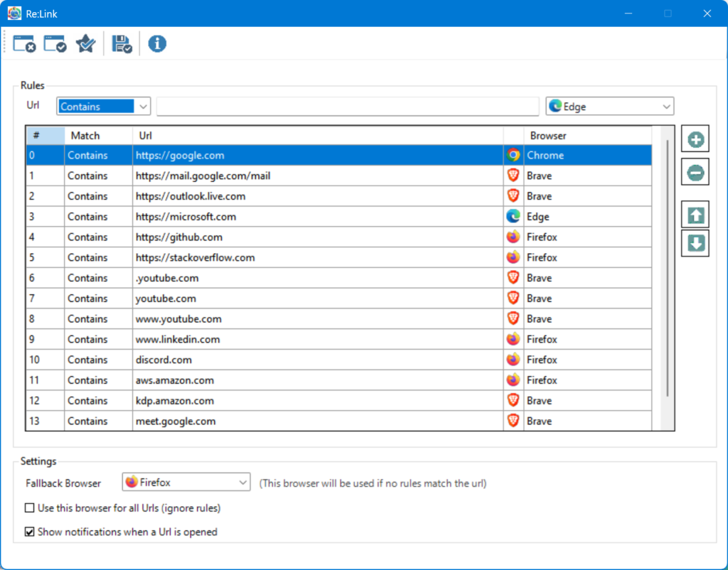The height and width of the screenshot is (570, 728).
Task: Click the star with checkmark toolbar icon
Action: pyautogui.click(x=85, y=44)
